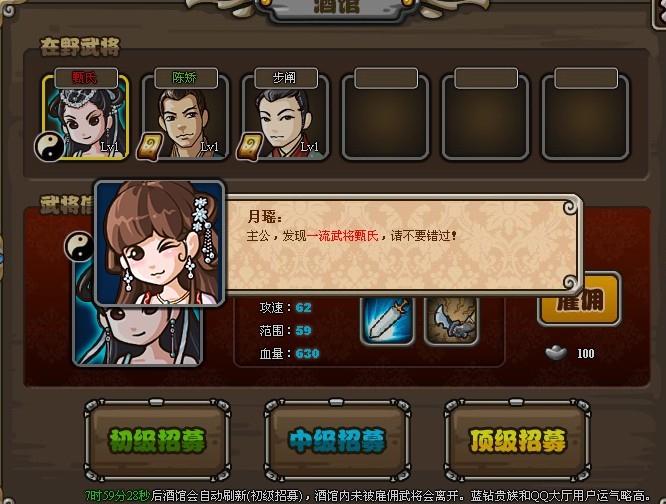Click the 酒馆 title banner
The width and height of the screenshot is (666, 504).
pyautogui.click(x=337, y=8)
